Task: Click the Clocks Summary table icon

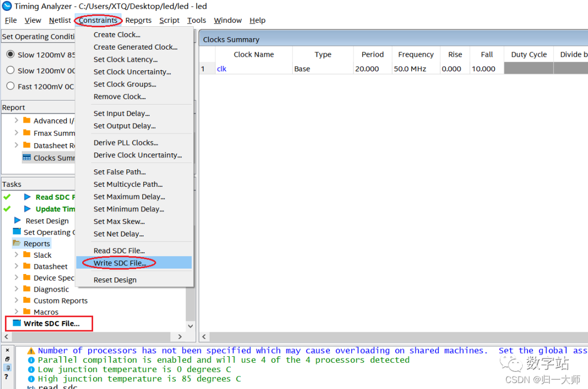Action: click(27, 157)
